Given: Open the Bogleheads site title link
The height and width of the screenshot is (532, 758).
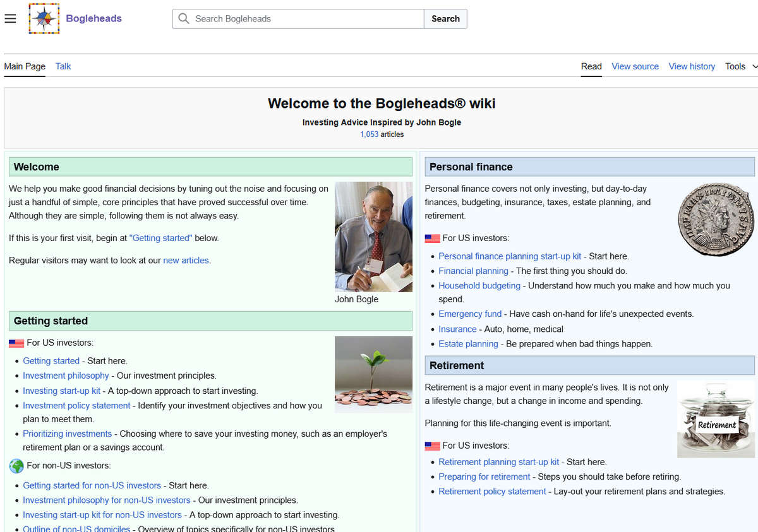Looking at the screenshot, I should click(93, 19).
